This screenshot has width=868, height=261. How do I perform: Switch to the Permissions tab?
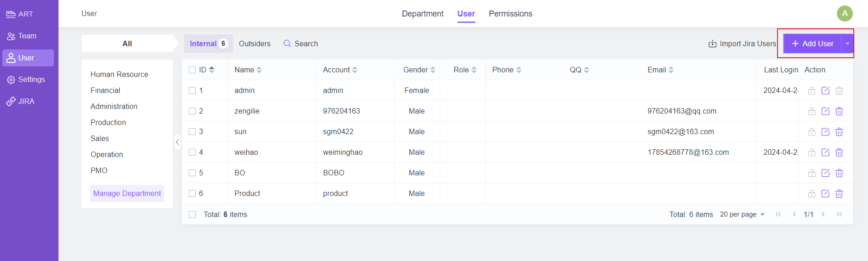(510, 14)
